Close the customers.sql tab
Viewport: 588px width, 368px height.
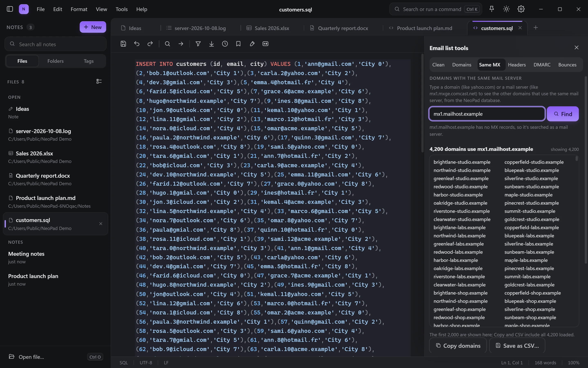tap(520, 28)
